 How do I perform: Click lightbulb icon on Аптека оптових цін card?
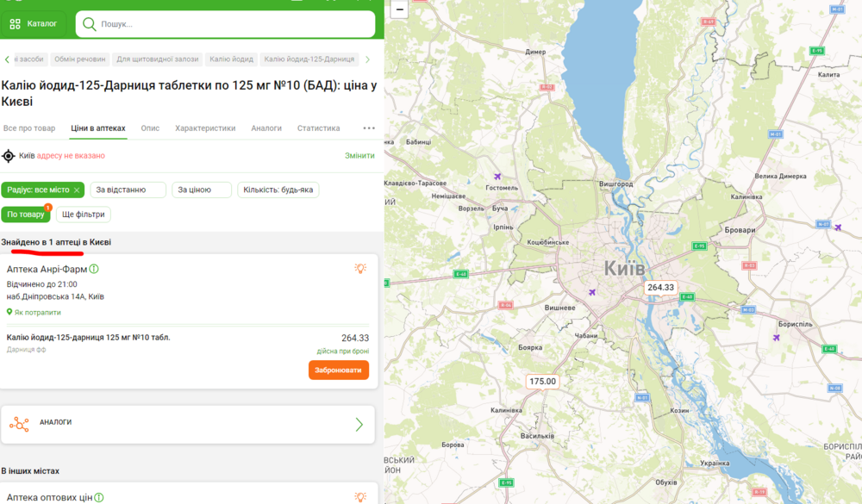(360, 497)
